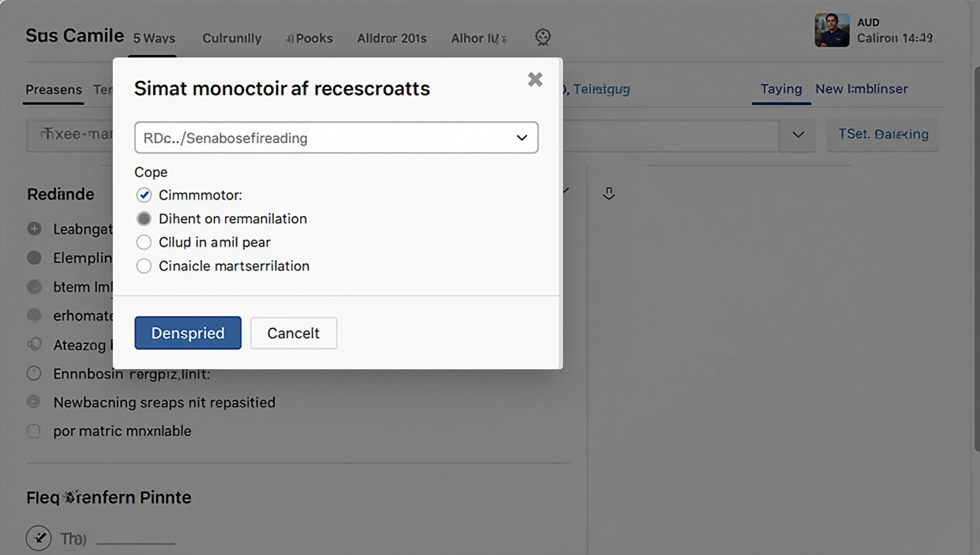Open the RDc../Senabosefireading dropdown
Image resolution: width=980 pixels, height=555 pixels.
tap(336, 138)
